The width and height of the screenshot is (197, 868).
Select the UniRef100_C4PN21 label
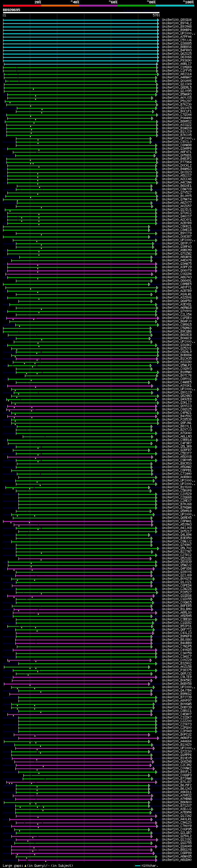[x=176, y=412]
